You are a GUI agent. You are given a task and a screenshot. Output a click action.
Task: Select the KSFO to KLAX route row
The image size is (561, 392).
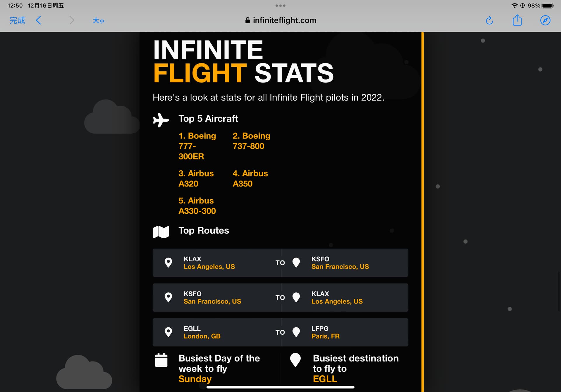point(280,297)
